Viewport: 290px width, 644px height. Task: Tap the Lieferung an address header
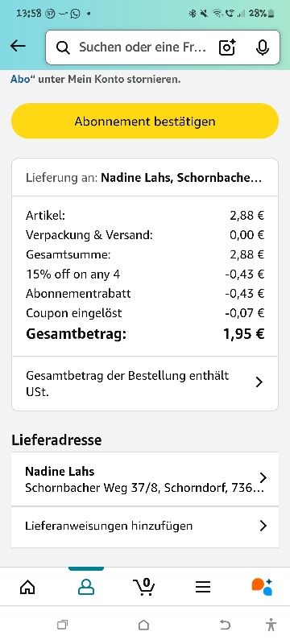[144, 178]
